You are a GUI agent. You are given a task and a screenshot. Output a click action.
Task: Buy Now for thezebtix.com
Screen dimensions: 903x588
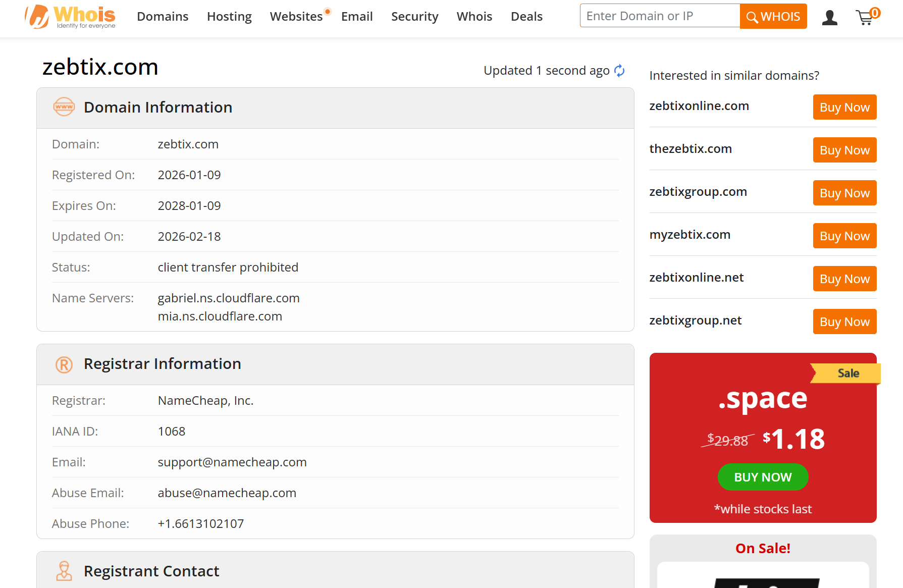pos(844,150)
